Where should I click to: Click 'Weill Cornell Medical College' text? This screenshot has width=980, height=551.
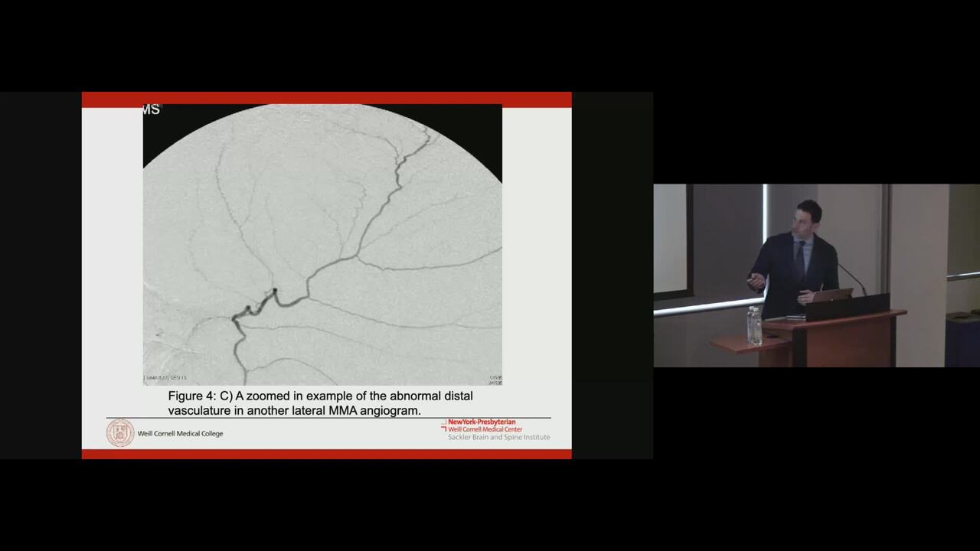coord(181,434)
